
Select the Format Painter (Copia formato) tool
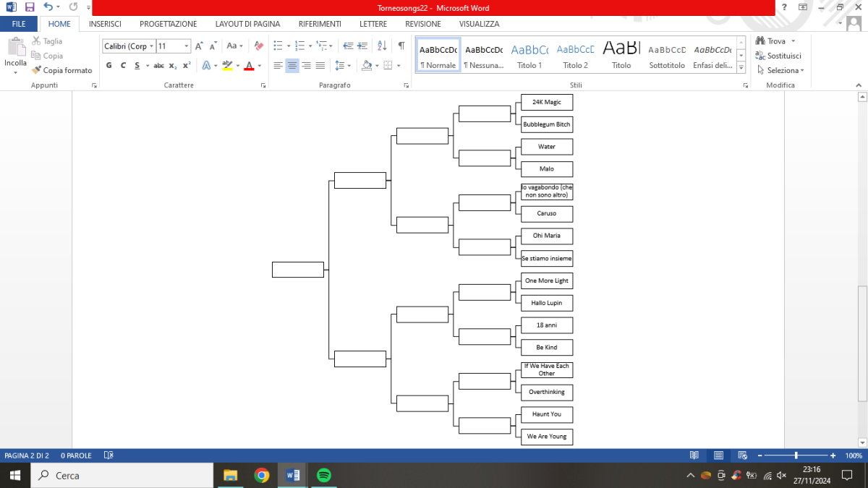pos(62,70)
